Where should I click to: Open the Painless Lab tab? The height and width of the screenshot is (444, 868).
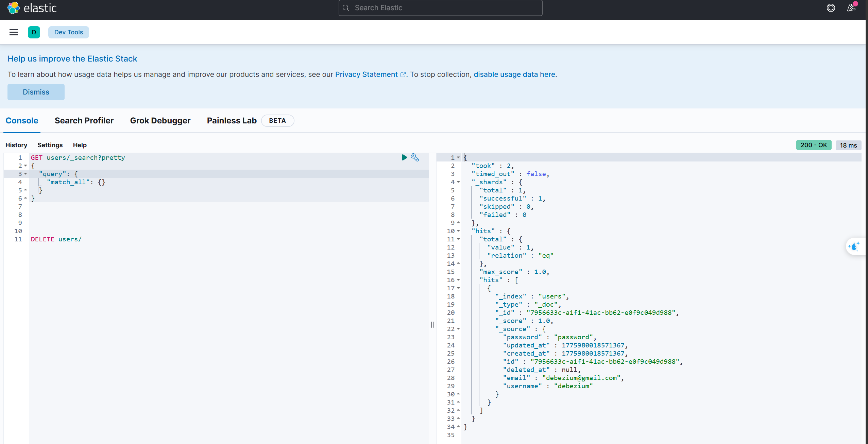[232, 121]
